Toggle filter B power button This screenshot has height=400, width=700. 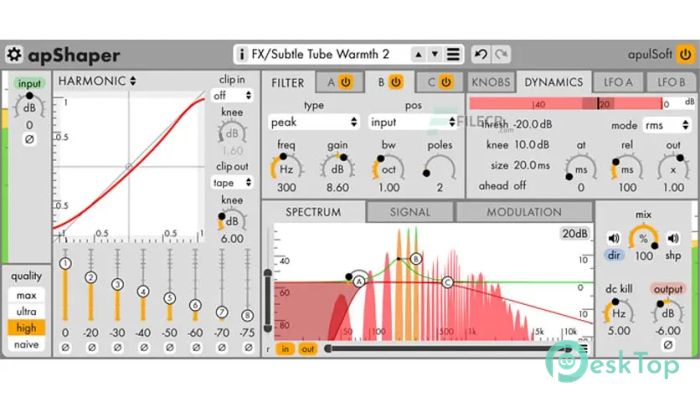coord(396,82)
